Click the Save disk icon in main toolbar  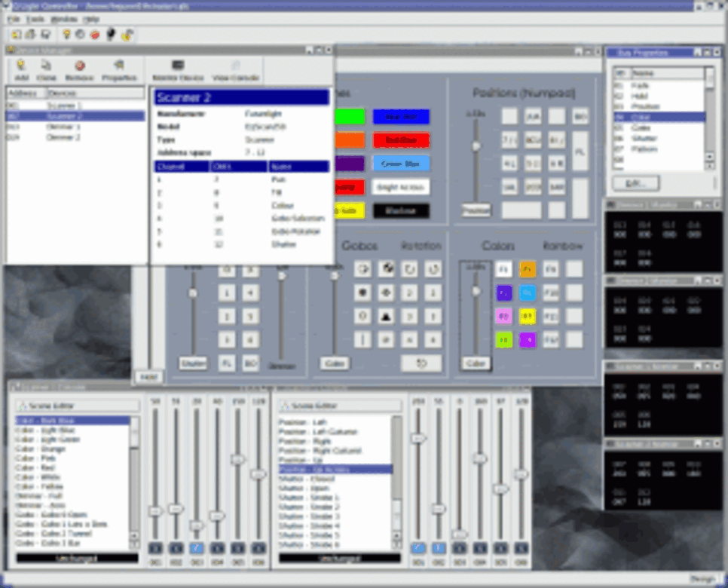45,35
